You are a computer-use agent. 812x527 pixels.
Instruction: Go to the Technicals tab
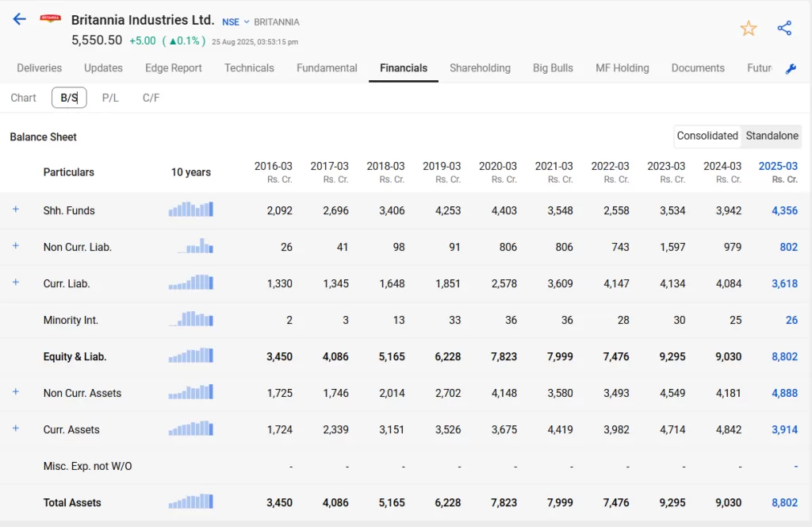click(x=249, y=68)
